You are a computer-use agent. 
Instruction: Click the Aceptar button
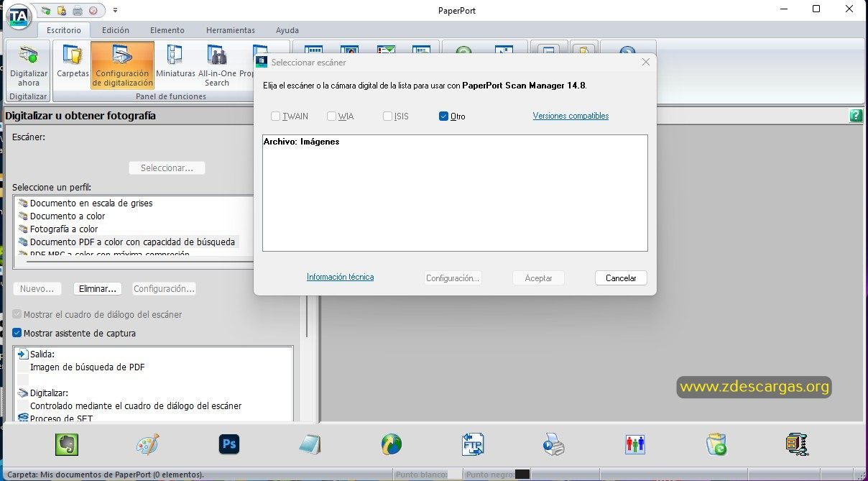[x=538, y=278]
